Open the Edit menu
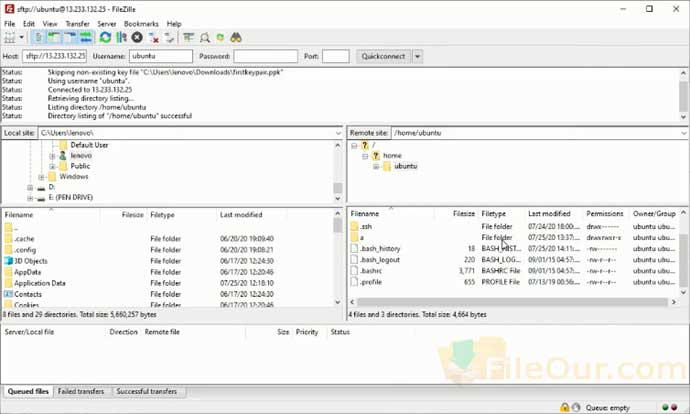Viewport: 690px width, 414px height. [29, 24]
